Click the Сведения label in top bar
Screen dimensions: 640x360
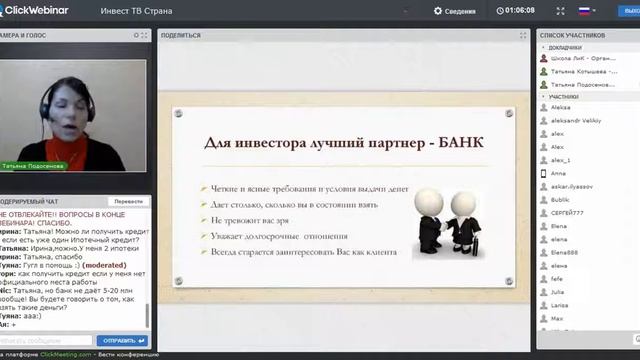[x=460, y=11]
